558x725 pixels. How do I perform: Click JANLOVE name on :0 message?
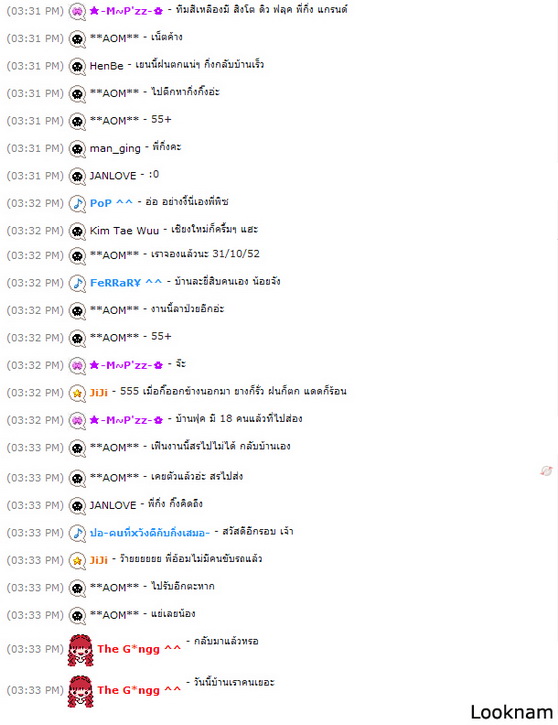(113, 176)
